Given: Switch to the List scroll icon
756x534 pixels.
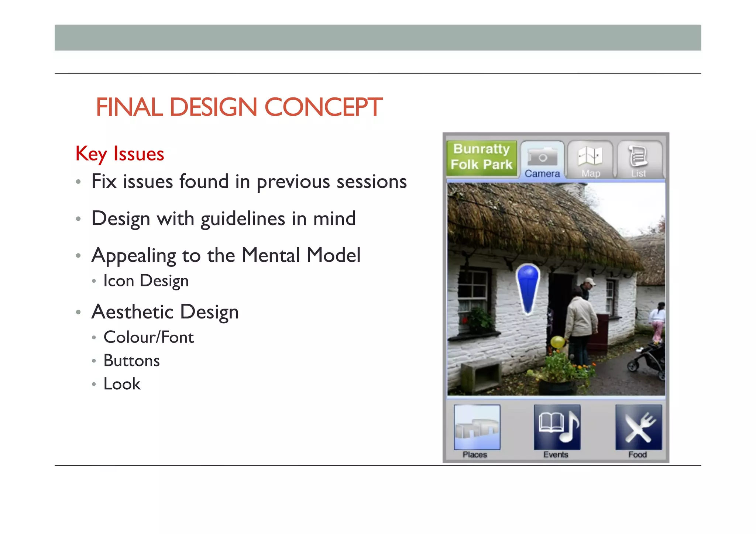Looking at the screenshot, I should pyautogui.click(x=638, y=156).
